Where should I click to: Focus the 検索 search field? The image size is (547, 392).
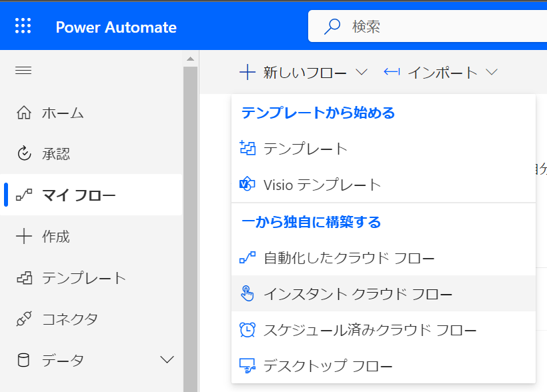pos(428,26)
